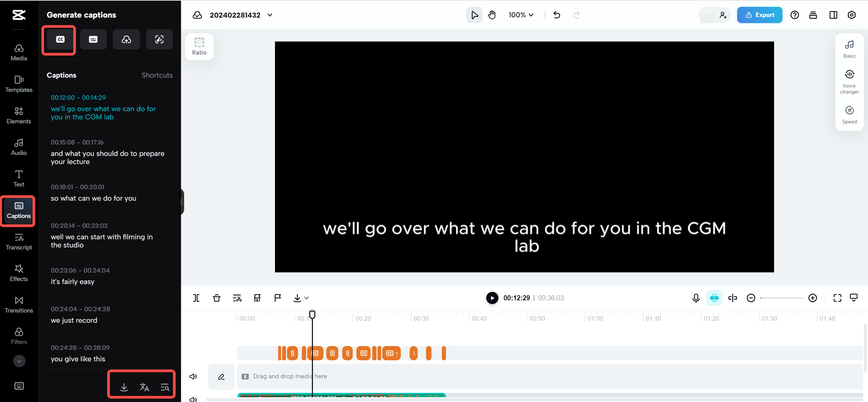Open the download options chevron
Viewport: 868px width, 402px height.
click(306, 298)
